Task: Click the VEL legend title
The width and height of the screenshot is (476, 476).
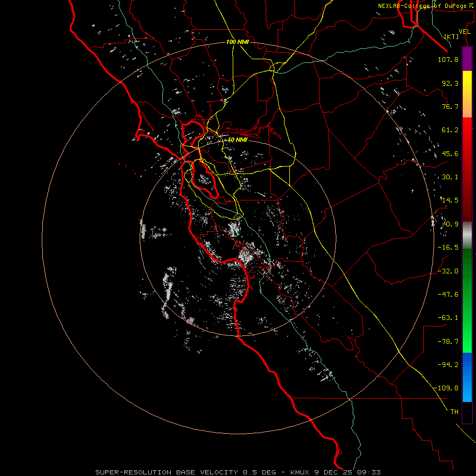Action: point(464,32)
